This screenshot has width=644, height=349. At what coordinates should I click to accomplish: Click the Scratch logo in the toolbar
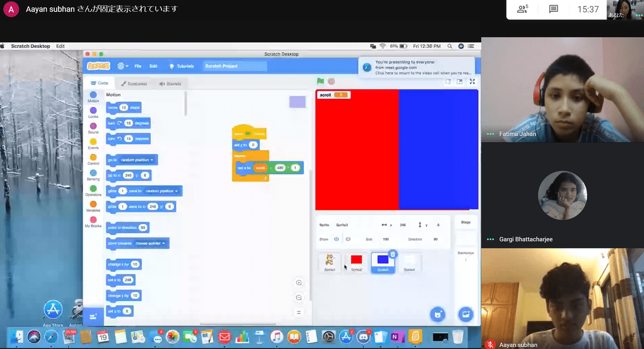(98, 66)
